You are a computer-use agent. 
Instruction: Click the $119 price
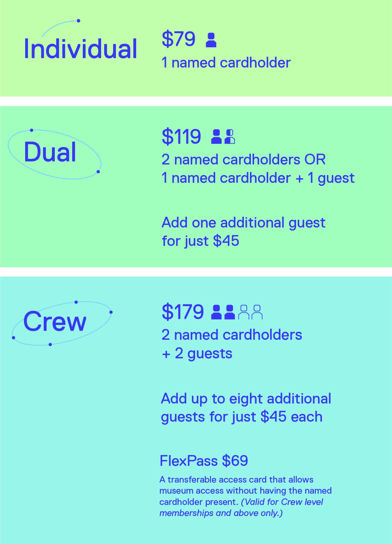pos(181,137)
